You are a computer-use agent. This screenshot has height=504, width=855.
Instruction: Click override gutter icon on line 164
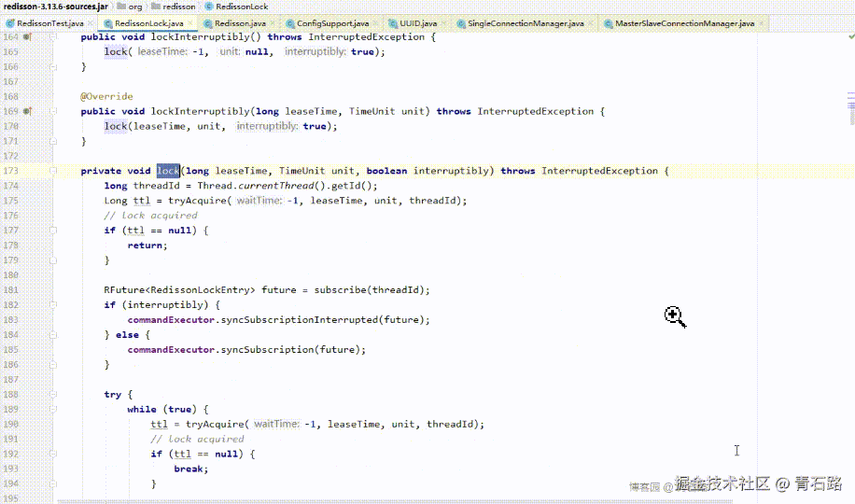[x=27, y=37]
